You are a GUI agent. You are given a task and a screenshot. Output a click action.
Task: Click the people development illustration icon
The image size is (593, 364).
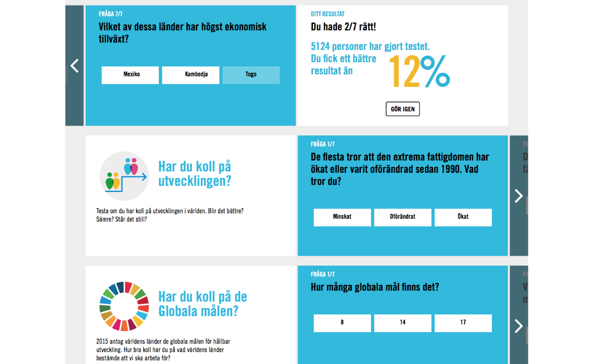tap(124, 176)
